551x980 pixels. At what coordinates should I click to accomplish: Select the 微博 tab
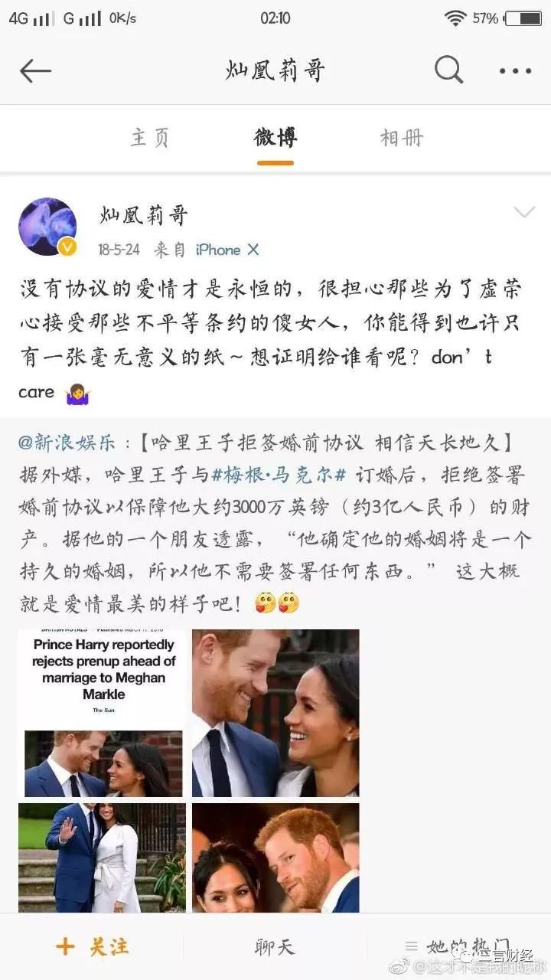tap(275, 138)
